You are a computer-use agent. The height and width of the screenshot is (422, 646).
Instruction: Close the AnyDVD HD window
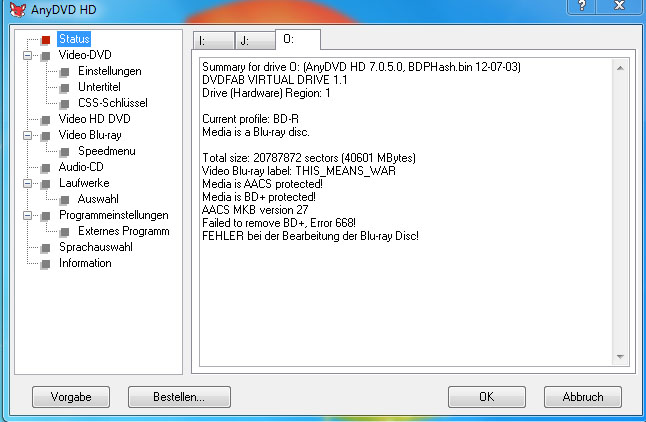click(x=620, y=6)
